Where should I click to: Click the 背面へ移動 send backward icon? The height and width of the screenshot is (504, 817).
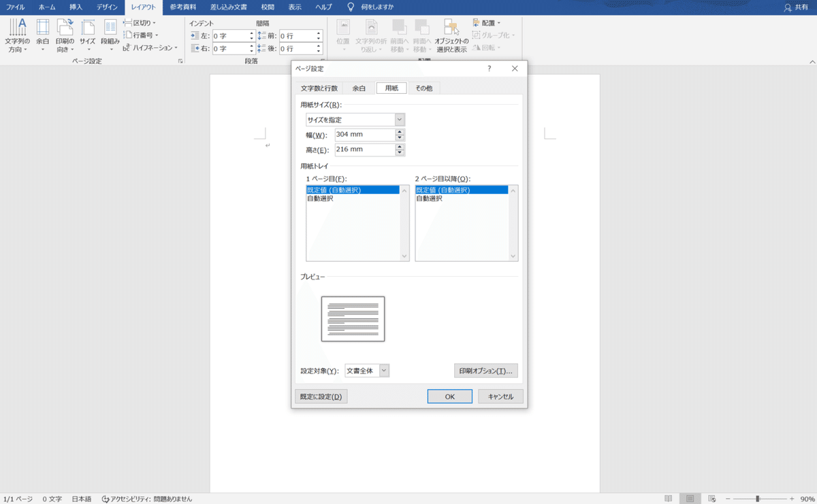click(421, 36)
